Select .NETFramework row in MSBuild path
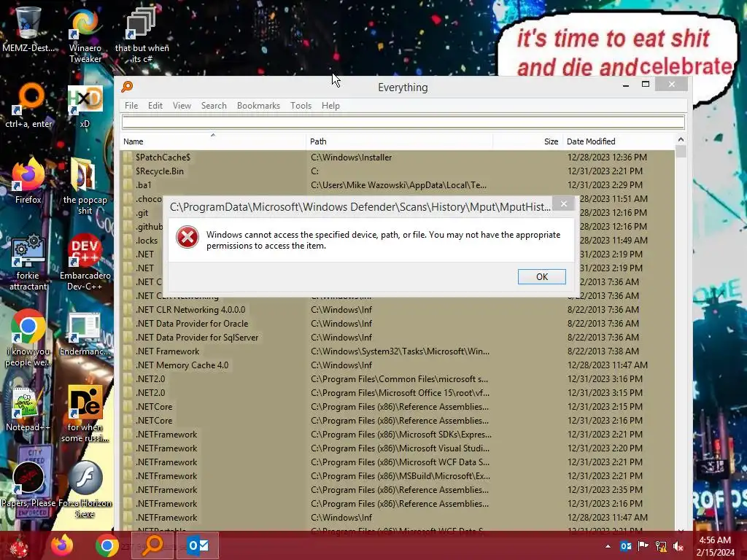 398,475
